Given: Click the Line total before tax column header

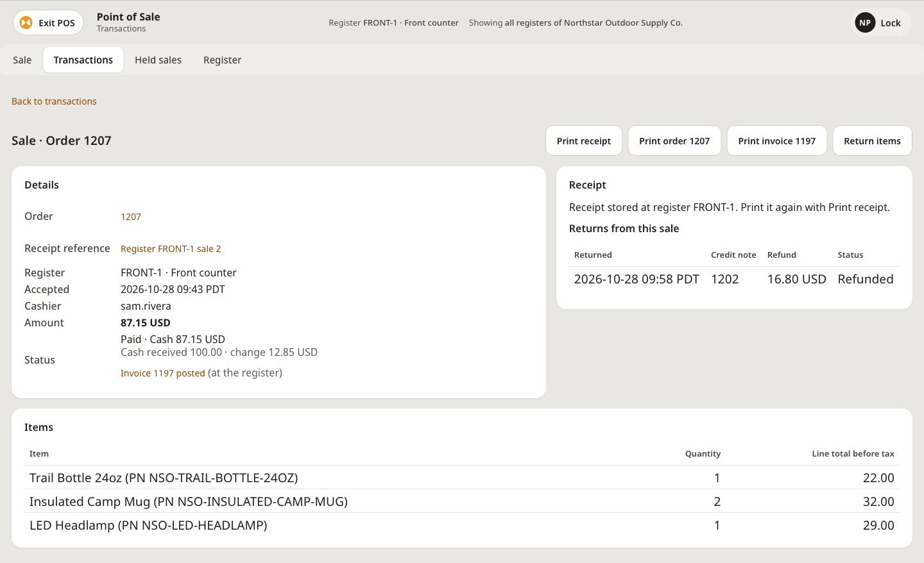Looking at the screenshot, I should coord(853,453).
